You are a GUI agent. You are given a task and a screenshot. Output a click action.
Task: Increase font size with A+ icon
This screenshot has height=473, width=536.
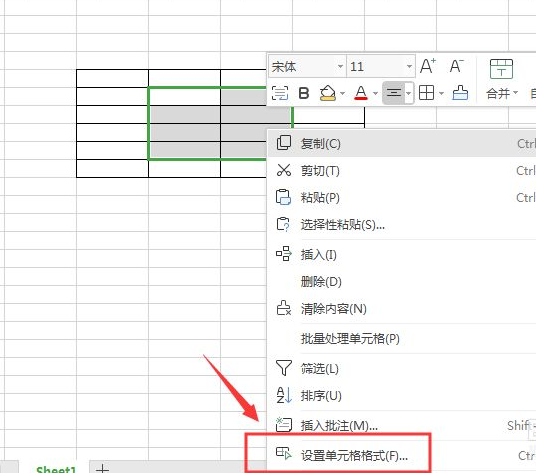click(428, 66)
